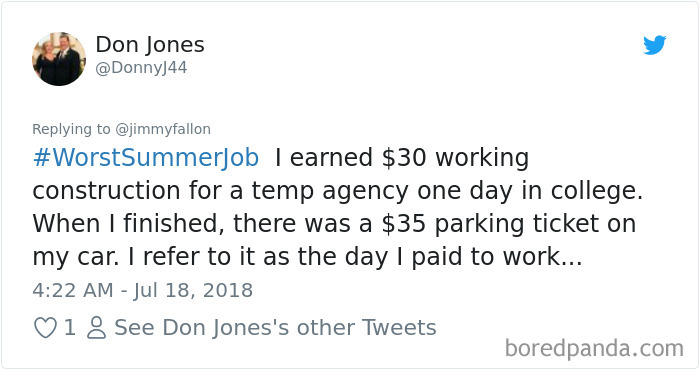This screenshot has height=370, width=700.
Task: Click the boredpanda.com watermark
Action: click(x=594, y=349)
